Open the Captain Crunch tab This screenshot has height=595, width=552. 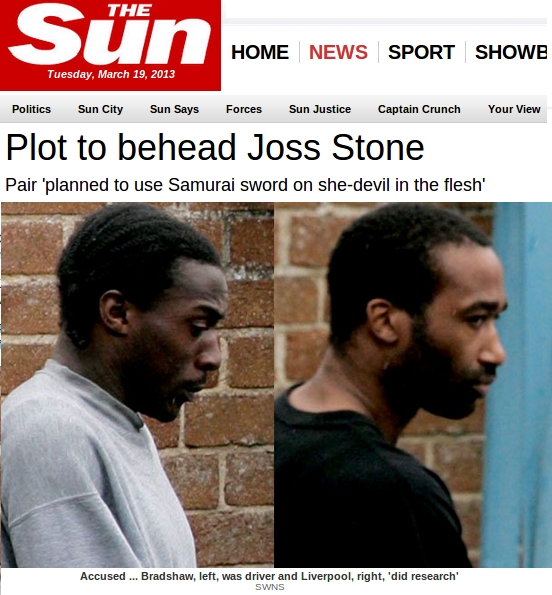[419, 109]
